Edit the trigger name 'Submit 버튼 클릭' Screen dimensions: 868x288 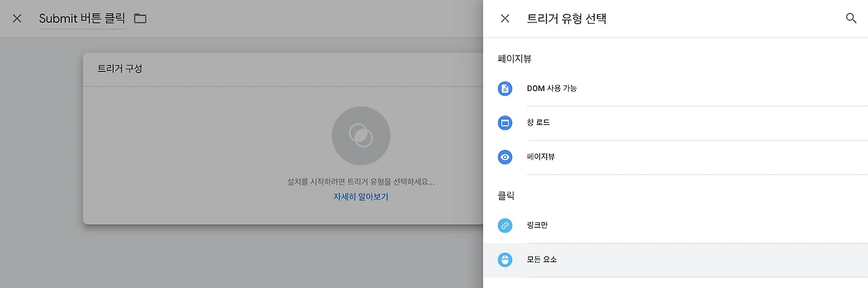tap(82, 18)
